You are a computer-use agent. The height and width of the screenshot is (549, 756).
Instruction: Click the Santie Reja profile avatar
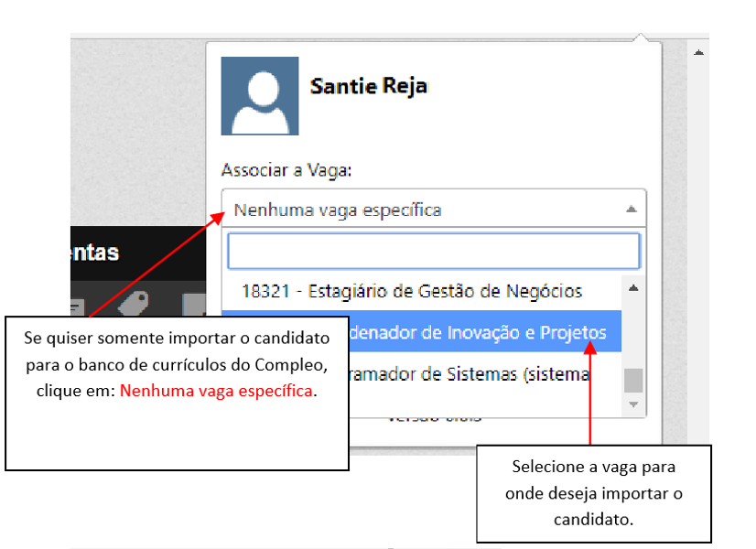(260, 96)
